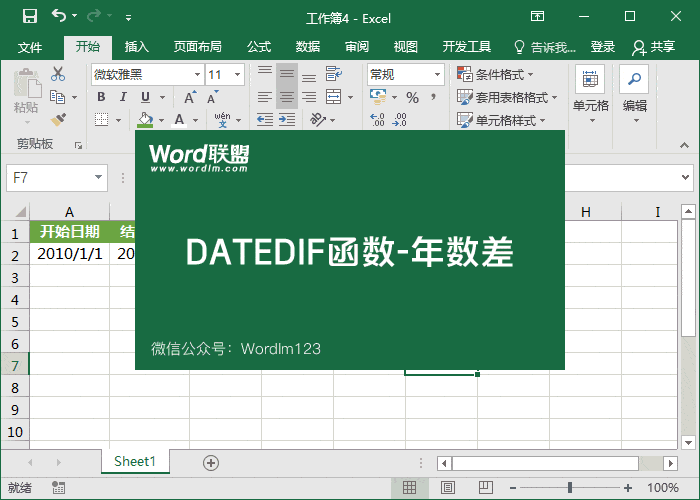Click the zoom slider handle
700x500 pixels.
pyautogui.click(x=570, y=488)
